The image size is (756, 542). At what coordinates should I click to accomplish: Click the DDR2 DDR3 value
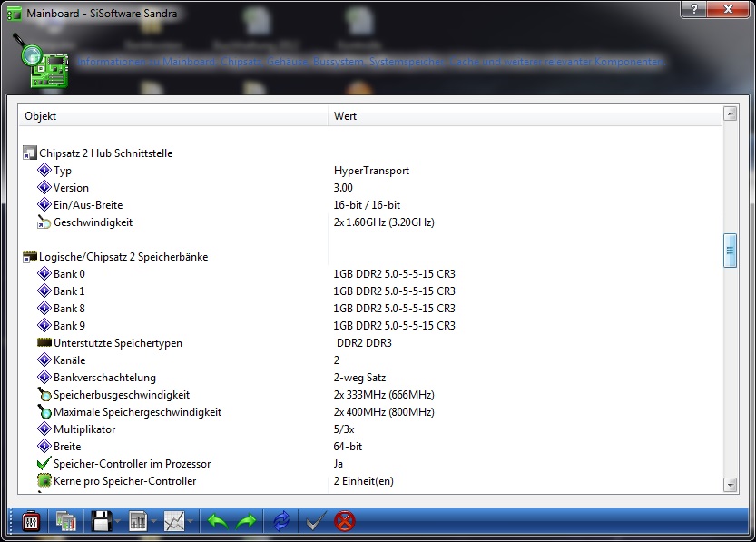tap(364, 343)
